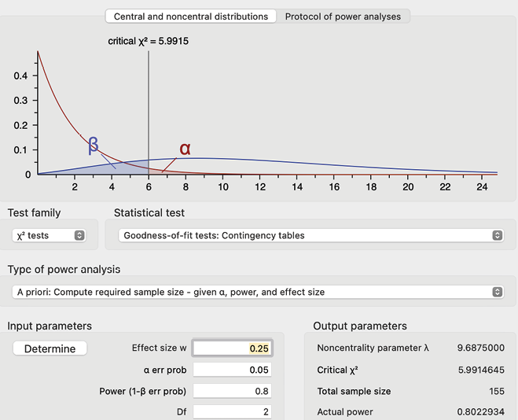The height and width of the screenshot is (420, 518).
Task: Expand the Statistical test dropdown menu
Action: (x=312, y=235)
